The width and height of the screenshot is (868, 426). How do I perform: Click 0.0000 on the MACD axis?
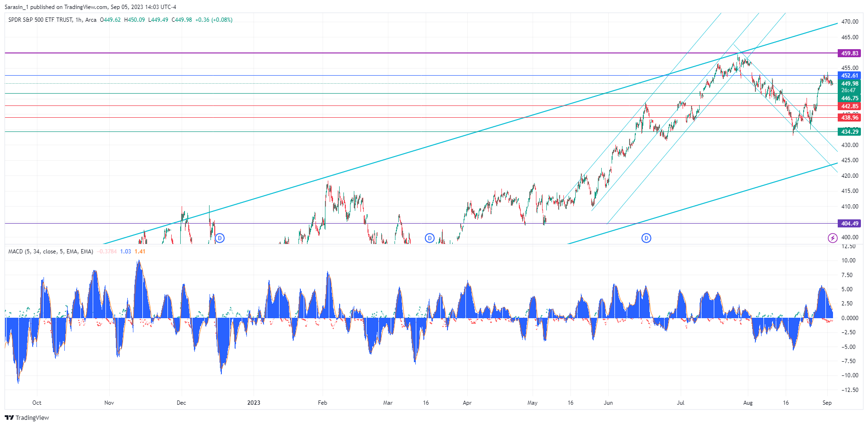click(x=850, y=318)
